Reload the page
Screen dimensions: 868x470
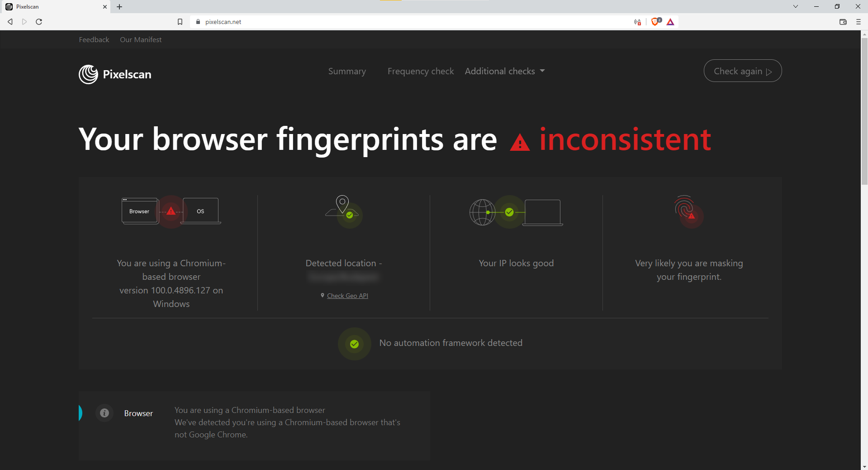coord(39,22)
